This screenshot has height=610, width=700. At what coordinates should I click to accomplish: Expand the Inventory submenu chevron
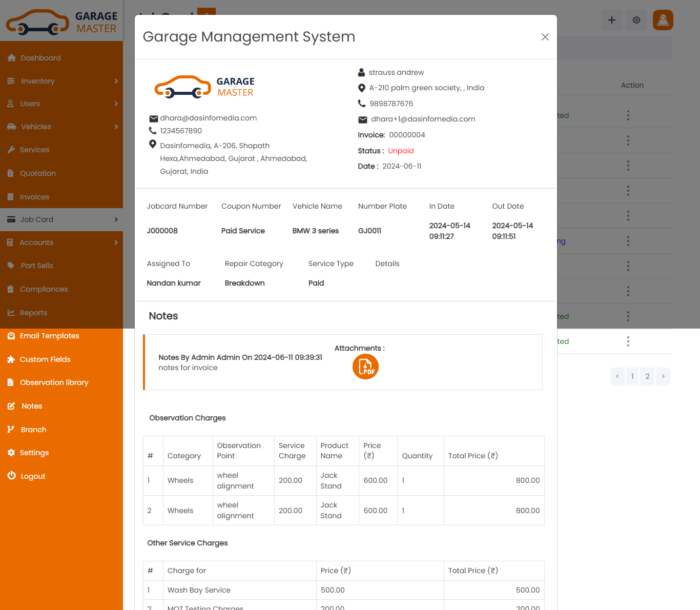click(x=117, y=81)
